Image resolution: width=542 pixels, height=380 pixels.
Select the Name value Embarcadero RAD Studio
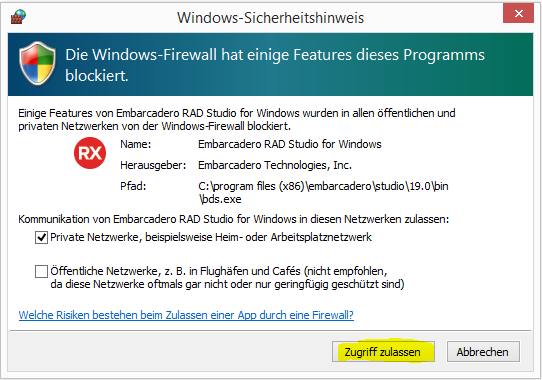290,144
